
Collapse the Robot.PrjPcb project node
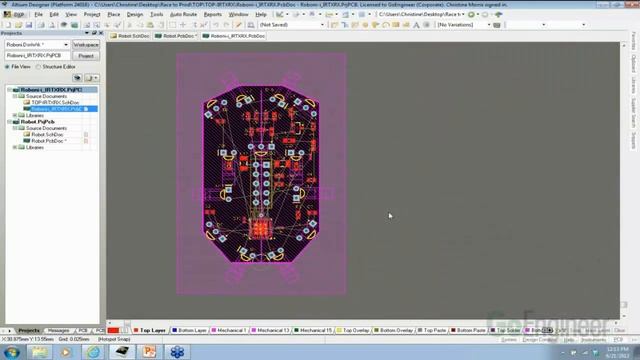point(9,122)
